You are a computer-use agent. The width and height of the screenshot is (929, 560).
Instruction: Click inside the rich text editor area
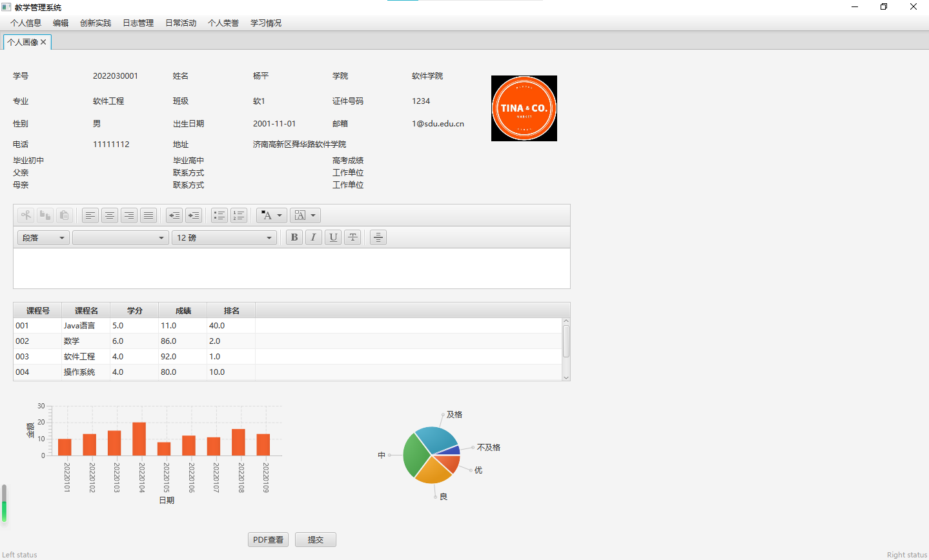pos(292,268)
